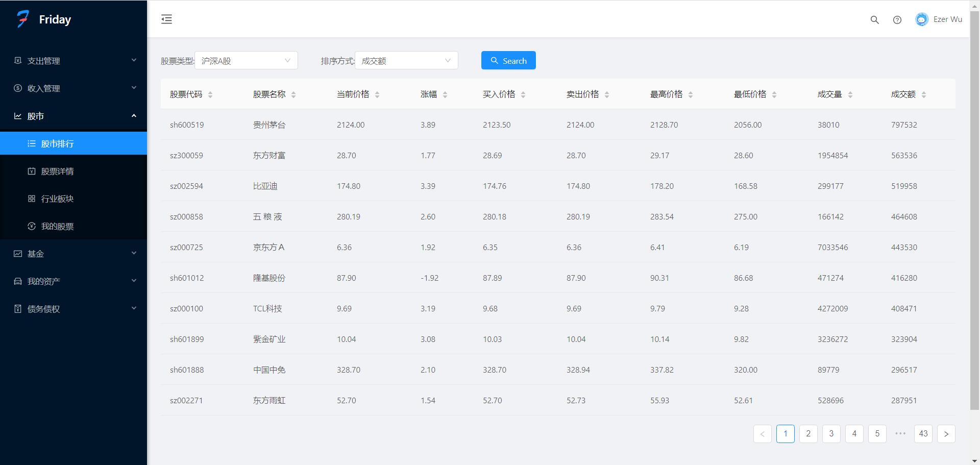Go to the next results page
980x465 pixels.
point(946,434)
